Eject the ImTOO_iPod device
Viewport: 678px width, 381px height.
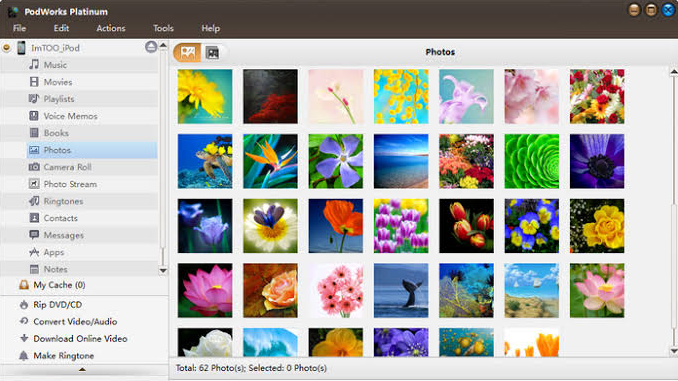[x=151, y=47]
